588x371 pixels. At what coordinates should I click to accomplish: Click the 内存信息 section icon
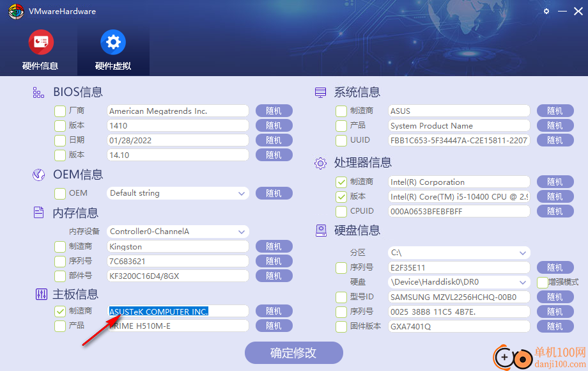click(38, 213)
